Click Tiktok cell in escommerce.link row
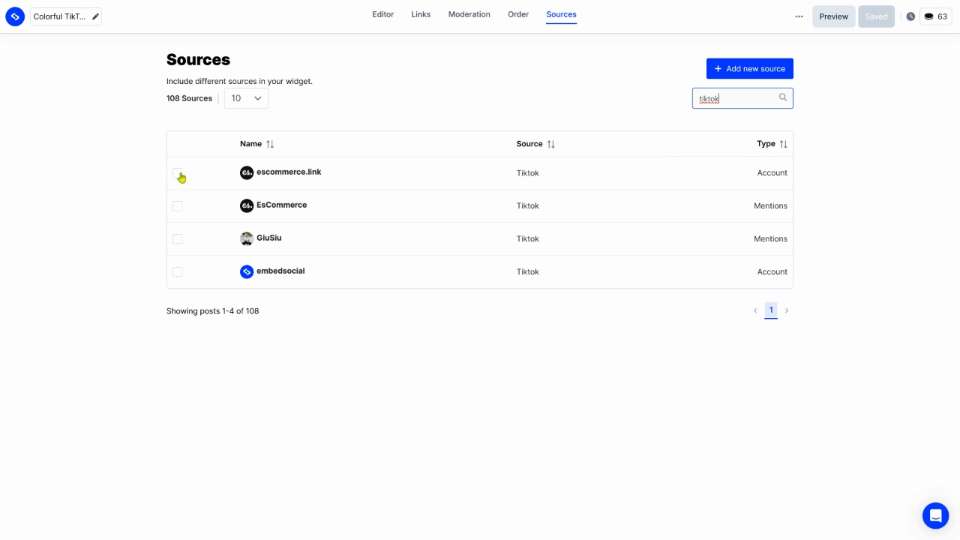 pyautogui.click(x=528, y=173)
